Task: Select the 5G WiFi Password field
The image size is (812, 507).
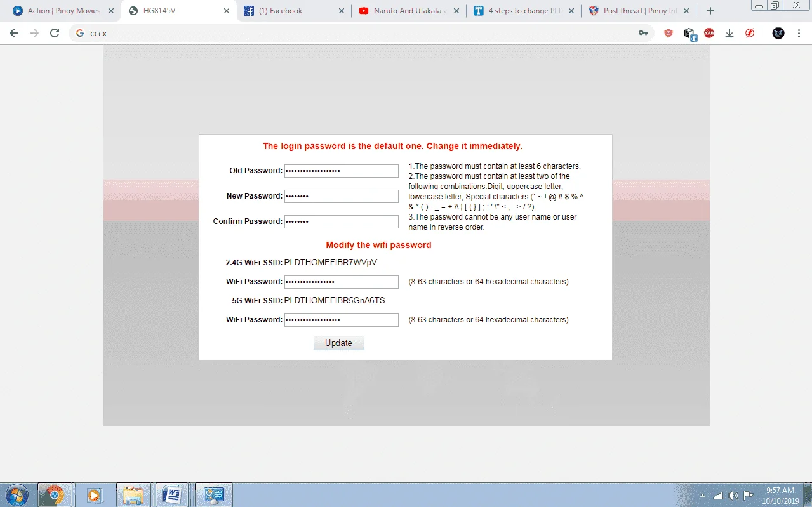Action: point(342,320)
